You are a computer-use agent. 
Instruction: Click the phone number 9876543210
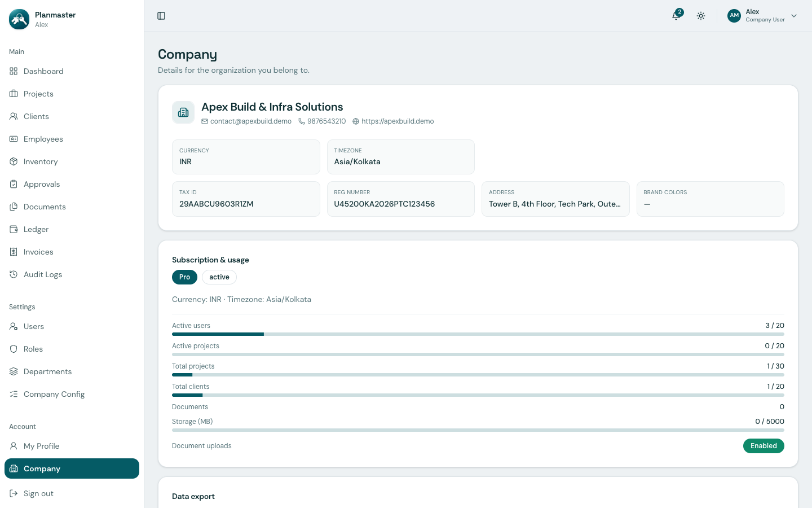coord(326,121)
